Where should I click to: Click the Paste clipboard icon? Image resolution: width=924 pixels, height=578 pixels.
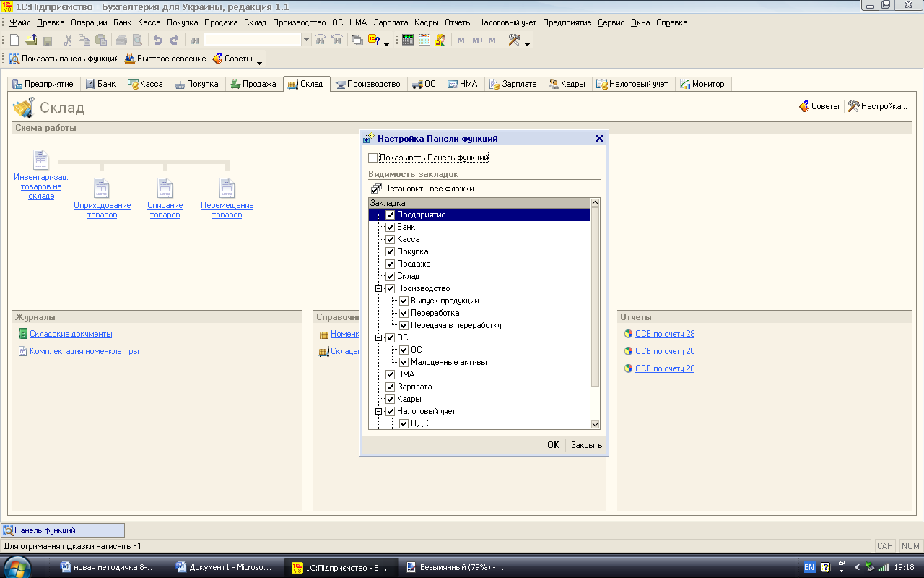(101, 40)
